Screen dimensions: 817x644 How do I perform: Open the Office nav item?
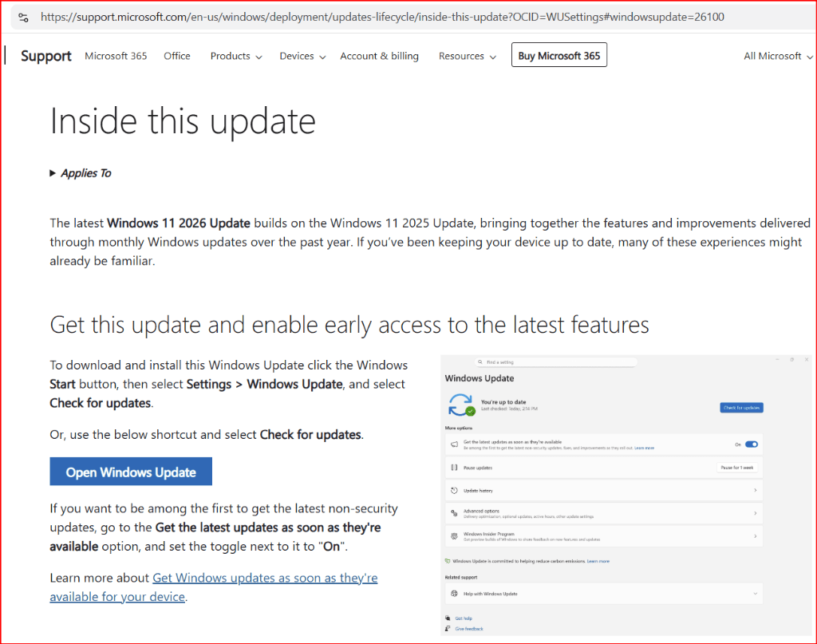click(x=177, y=56)
